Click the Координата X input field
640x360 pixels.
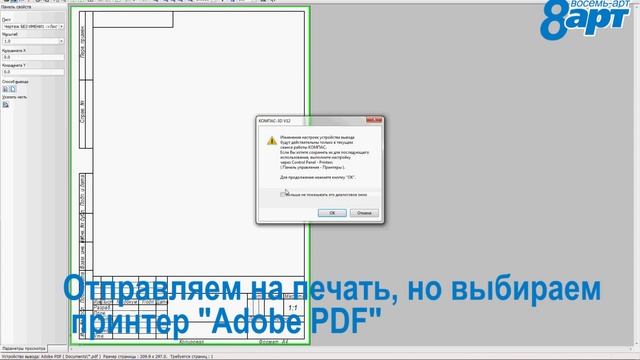pos(33,57)
